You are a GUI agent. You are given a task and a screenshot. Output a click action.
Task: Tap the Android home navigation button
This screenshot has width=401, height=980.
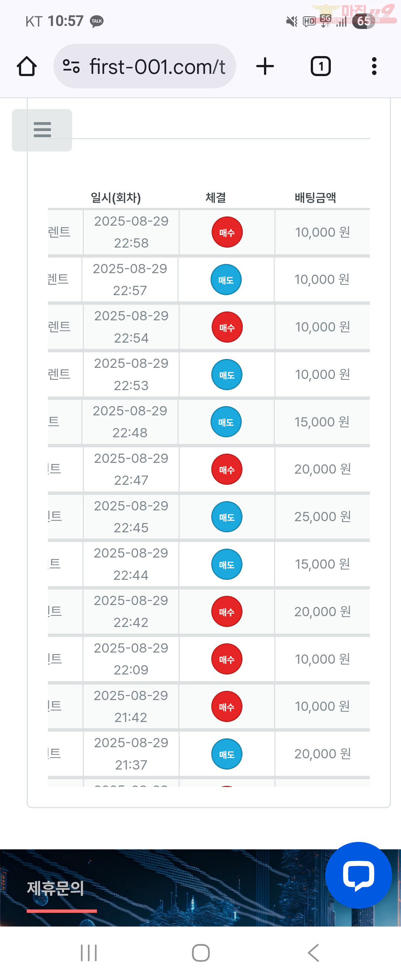tap(200, 953)
